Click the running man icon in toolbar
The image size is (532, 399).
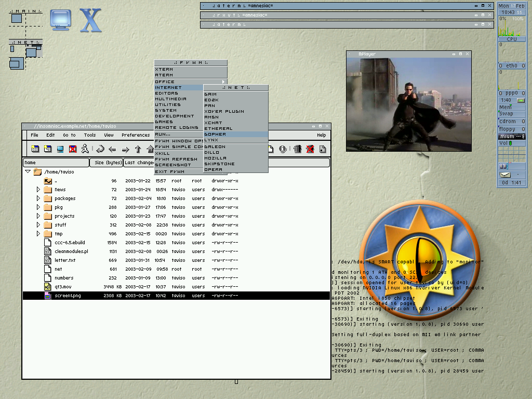85,150
